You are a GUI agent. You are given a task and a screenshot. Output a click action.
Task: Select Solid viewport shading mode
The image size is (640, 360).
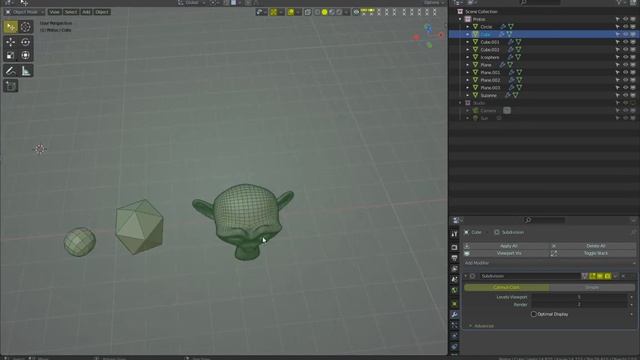point(324,12)
